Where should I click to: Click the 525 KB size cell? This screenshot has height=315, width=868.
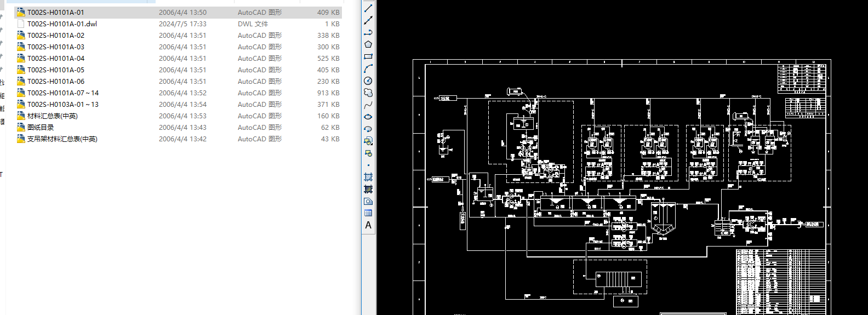coord(328,58)
